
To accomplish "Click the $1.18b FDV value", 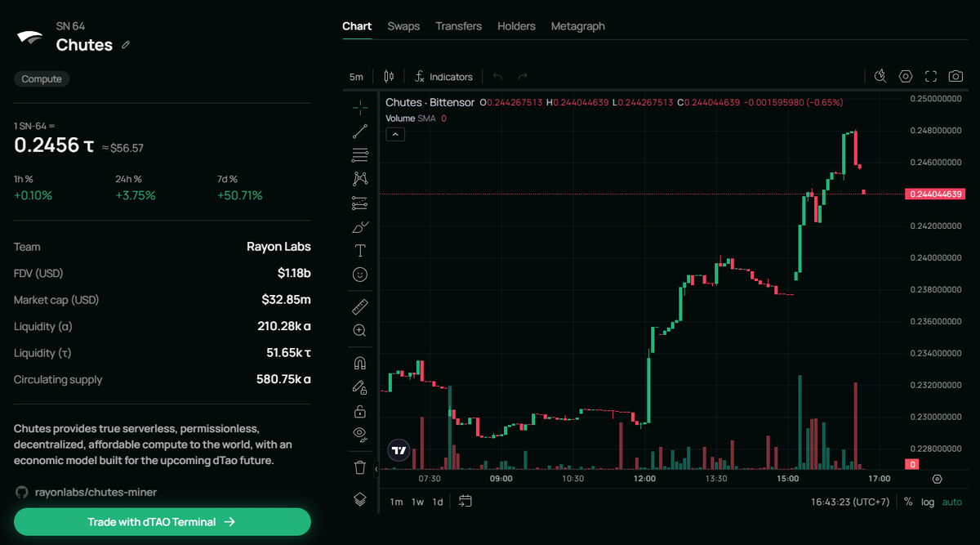I will coord(294,273).
